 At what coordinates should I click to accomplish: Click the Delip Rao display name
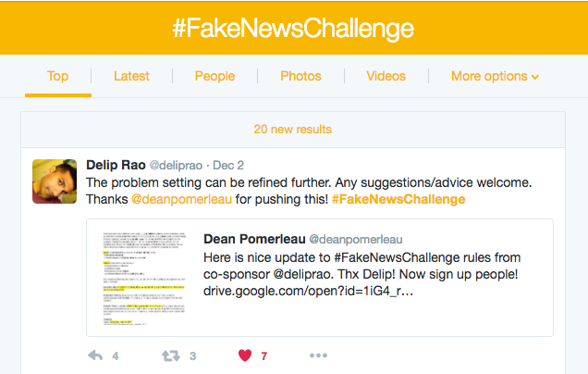click(x=115, y=165)
